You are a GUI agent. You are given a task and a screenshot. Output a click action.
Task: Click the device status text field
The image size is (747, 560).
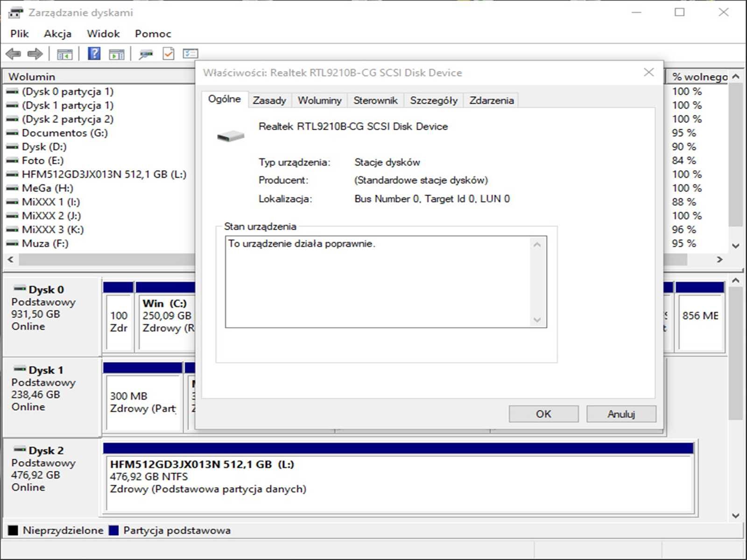tap(386, 282)
